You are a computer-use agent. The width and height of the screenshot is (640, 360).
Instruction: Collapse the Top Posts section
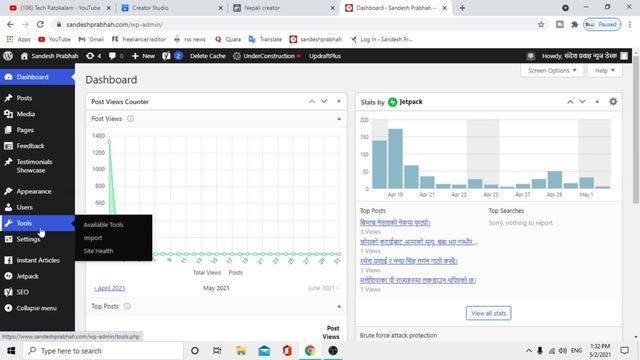(x=339, y=306)
